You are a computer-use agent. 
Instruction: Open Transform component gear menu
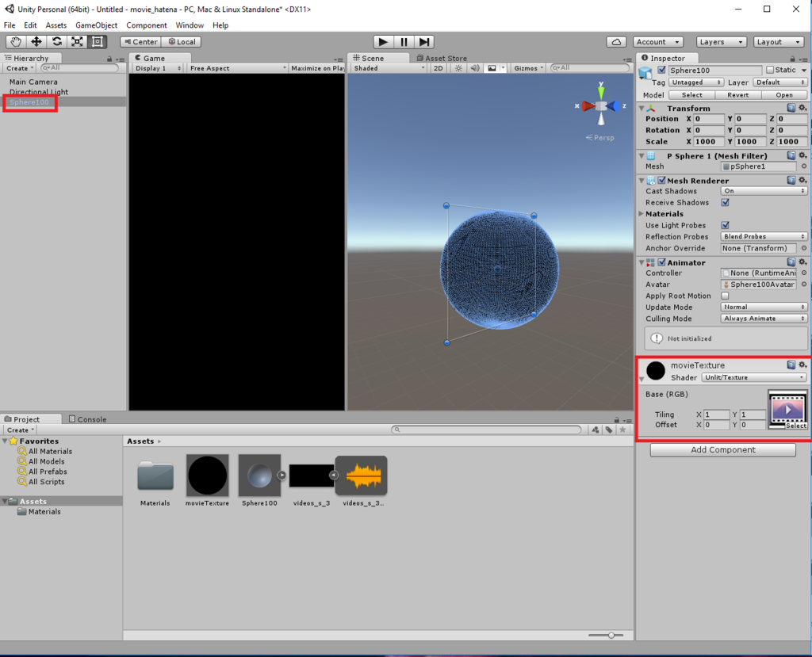click(x=802, y=108)
